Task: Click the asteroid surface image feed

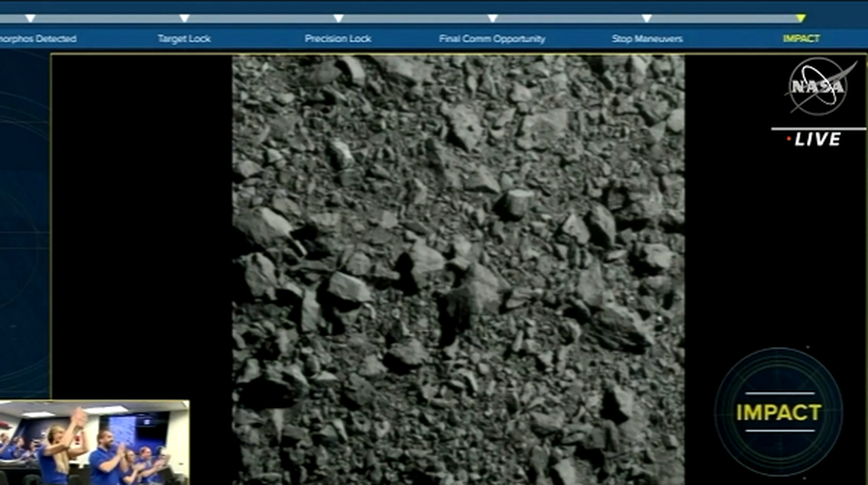Action: (459, 270)
